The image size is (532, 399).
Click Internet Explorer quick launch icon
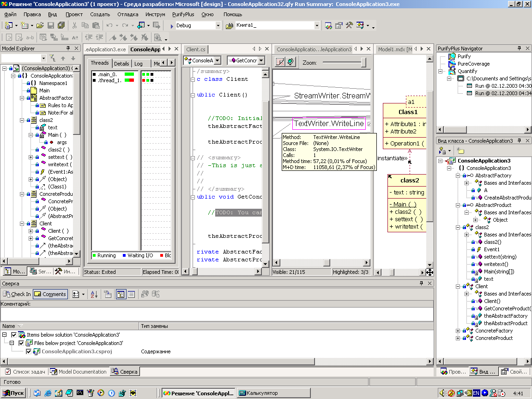click(48, 393)
